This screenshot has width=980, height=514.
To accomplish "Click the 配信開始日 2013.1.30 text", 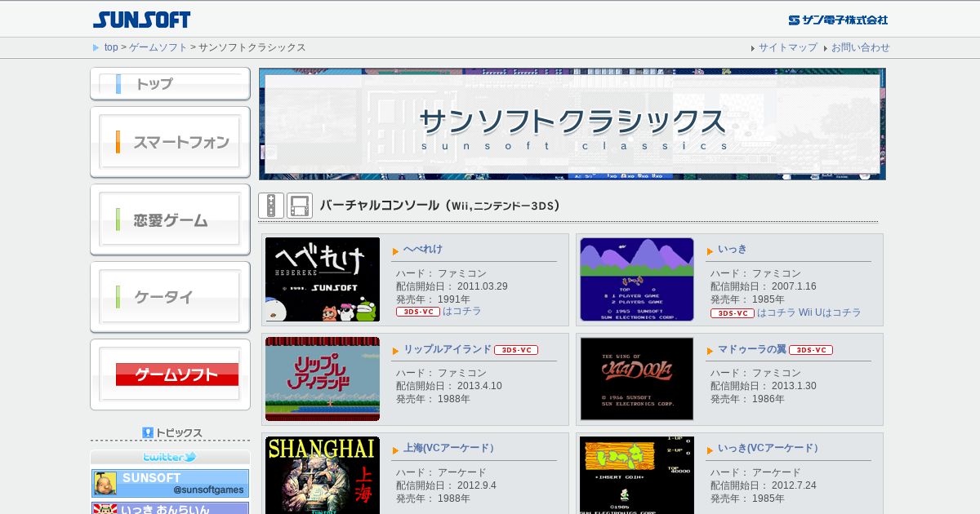I will click(764, 386).
